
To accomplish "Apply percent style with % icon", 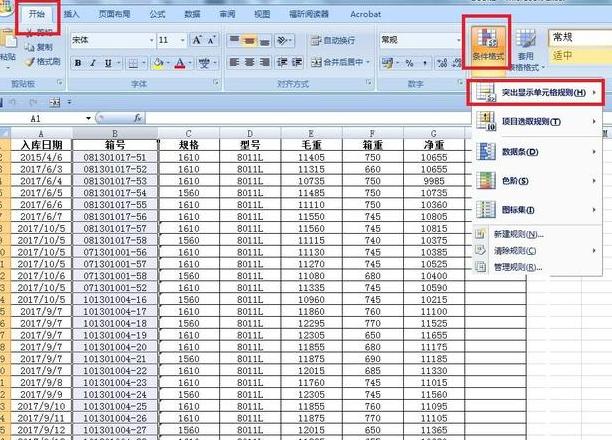I will pos(409,62).
